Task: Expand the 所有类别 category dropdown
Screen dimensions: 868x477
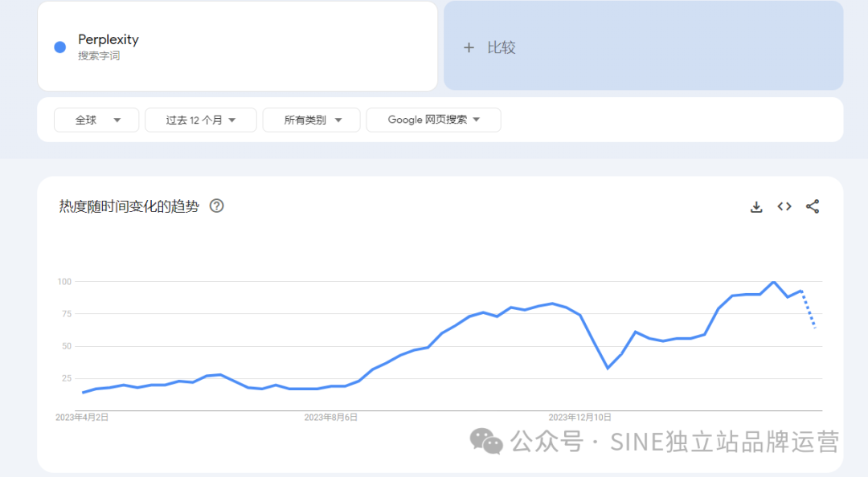Action: (x=313, y=120)
